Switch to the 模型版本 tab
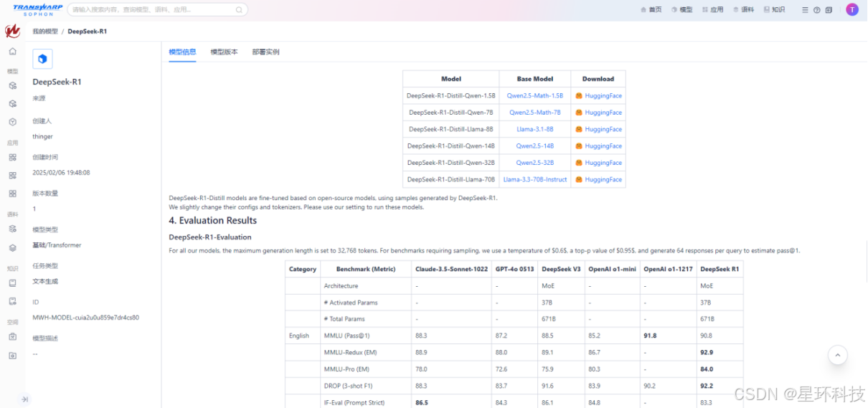This screenshot has height=408, width=868. coord(224,52)
